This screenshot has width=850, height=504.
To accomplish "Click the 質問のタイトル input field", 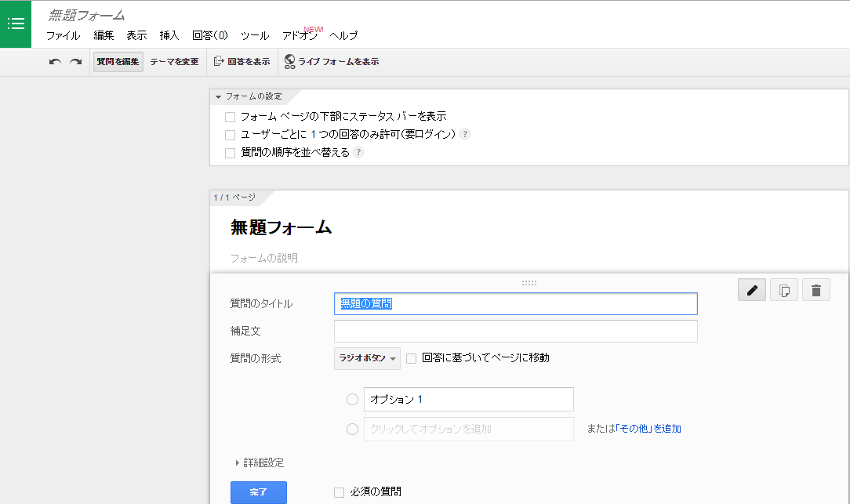I will 515,304.
